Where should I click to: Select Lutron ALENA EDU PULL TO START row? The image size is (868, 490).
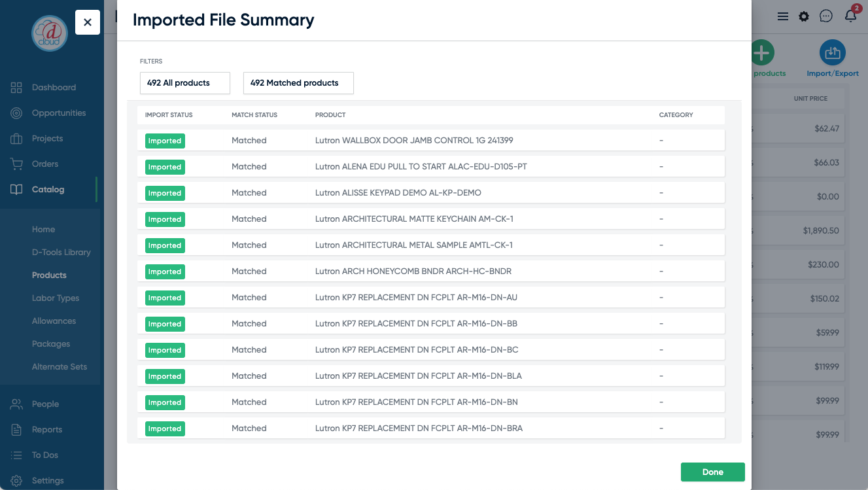pos(431,167)
